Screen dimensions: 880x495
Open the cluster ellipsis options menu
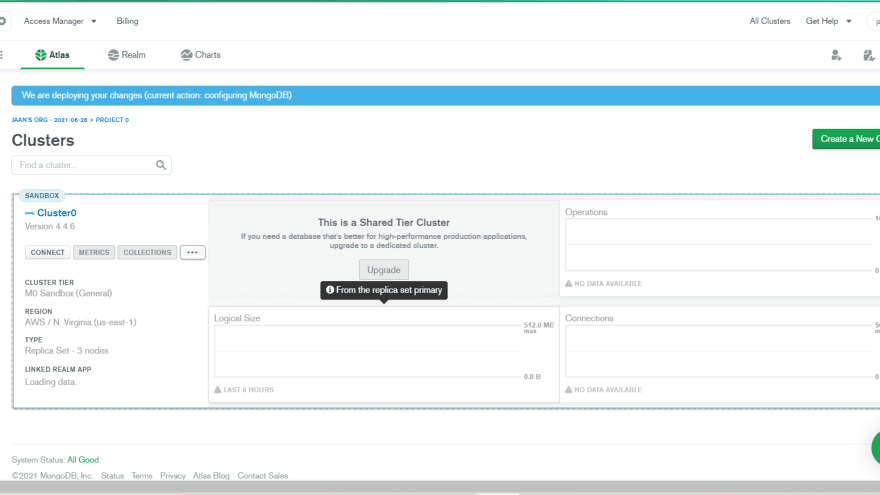tap(192, 253)
